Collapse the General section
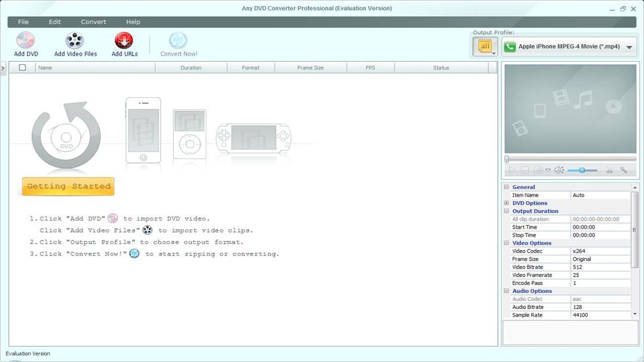This screenshot has width=644, height=362. point(506,187)
